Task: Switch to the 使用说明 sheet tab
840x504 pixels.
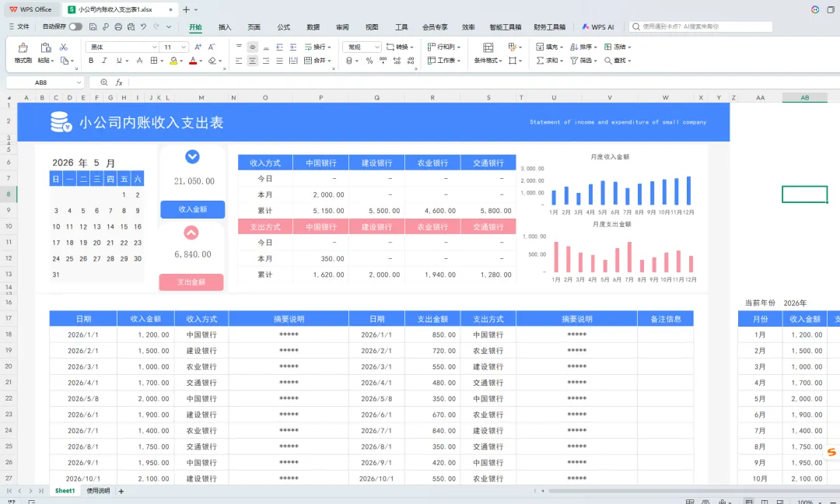Action: 98,491
